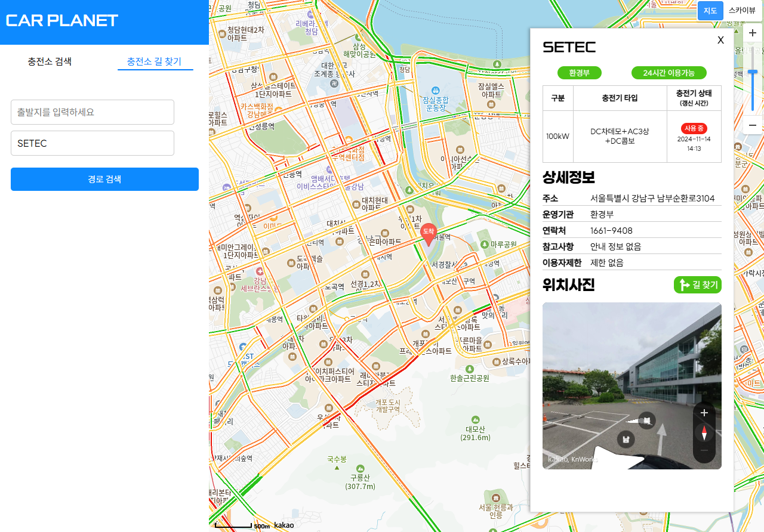This screenshot has width=764, height=532.
Task: Move roadview south via 남 marker
Action: pyautogui.click(x=626, y=440)
